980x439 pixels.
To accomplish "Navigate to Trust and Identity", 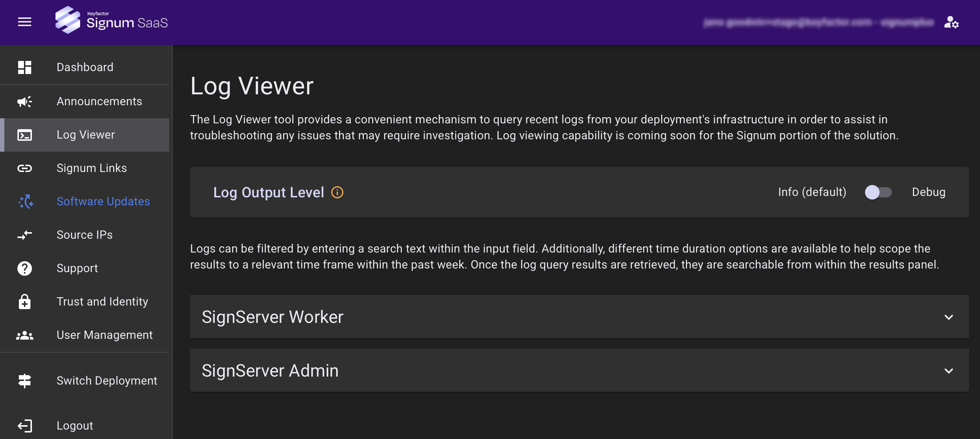I will (x=85, y=301).
